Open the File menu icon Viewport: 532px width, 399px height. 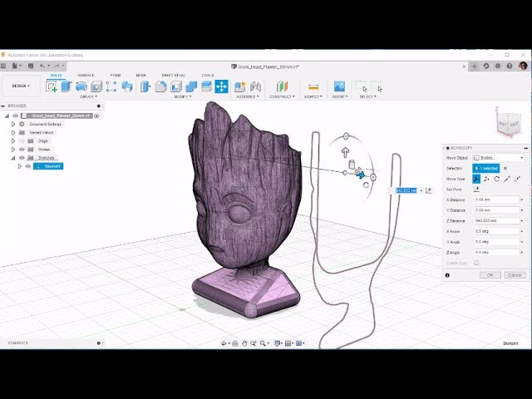tap(15, 66)
